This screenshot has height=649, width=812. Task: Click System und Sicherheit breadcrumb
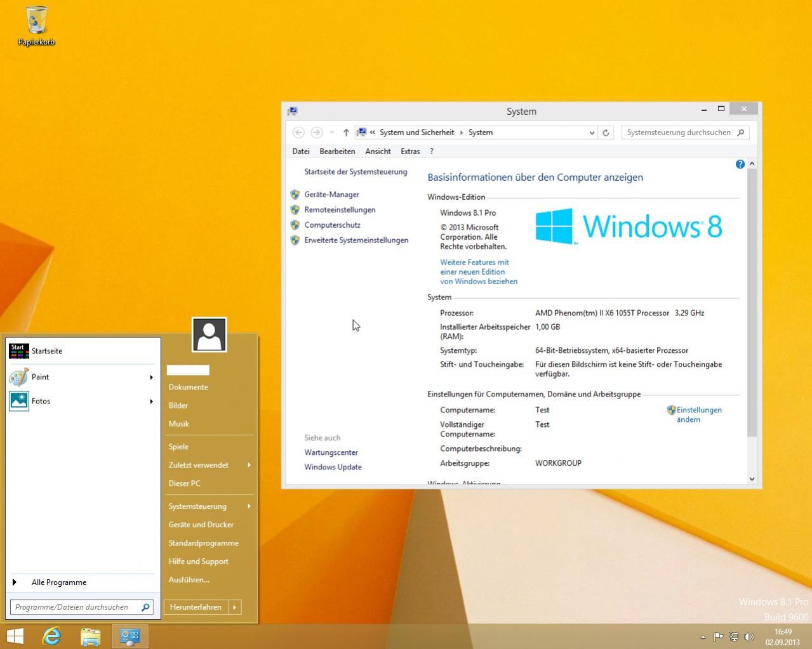[x=416, y=133]
